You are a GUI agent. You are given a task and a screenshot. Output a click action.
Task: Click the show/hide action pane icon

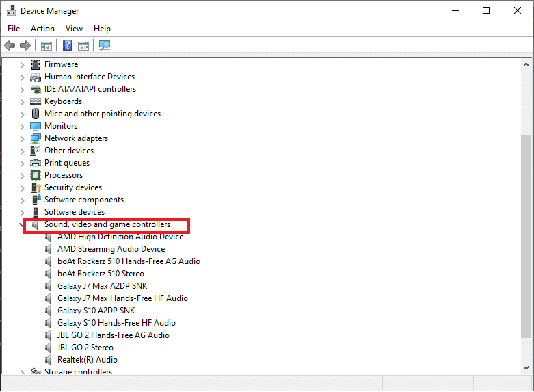point(83,46)
